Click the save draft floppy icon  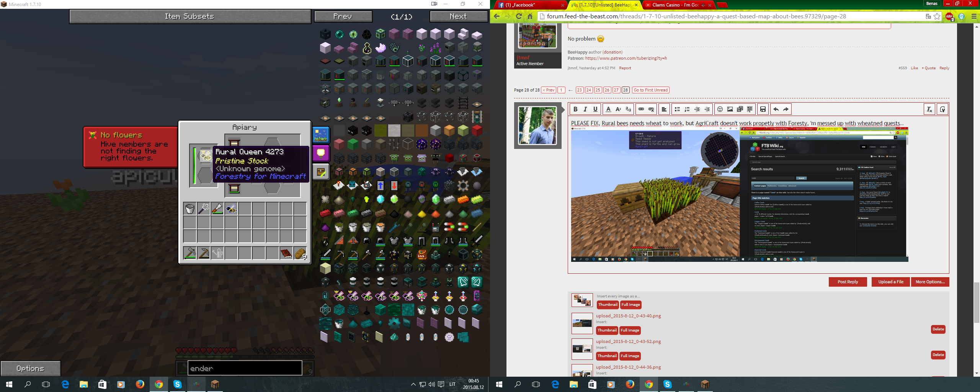(763, 109)
